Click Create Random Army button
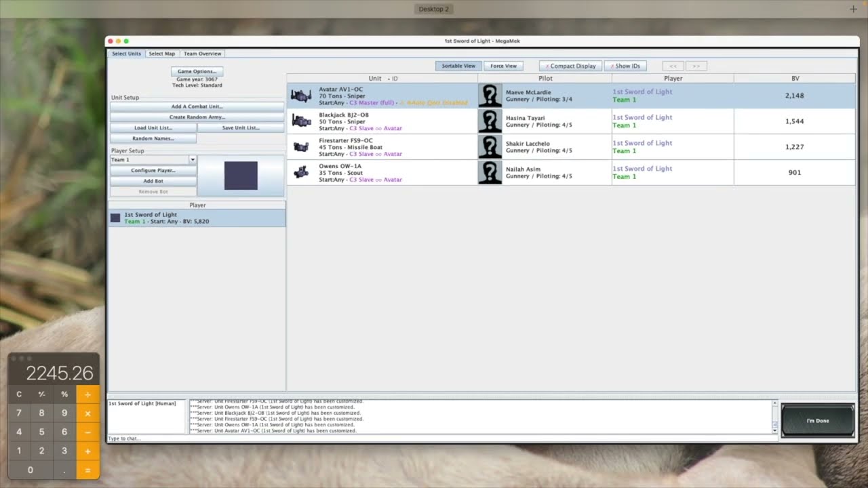 coord(197,117)
